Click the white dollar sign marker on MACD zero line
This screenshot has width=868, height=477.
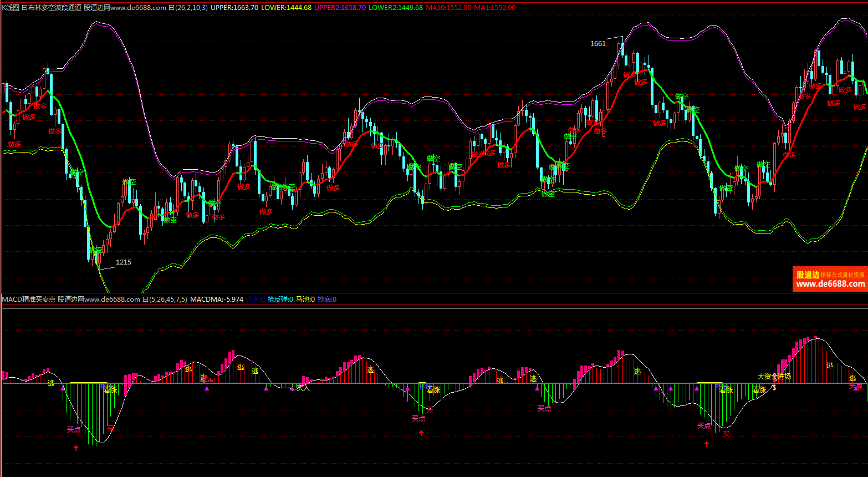point(774,387)
